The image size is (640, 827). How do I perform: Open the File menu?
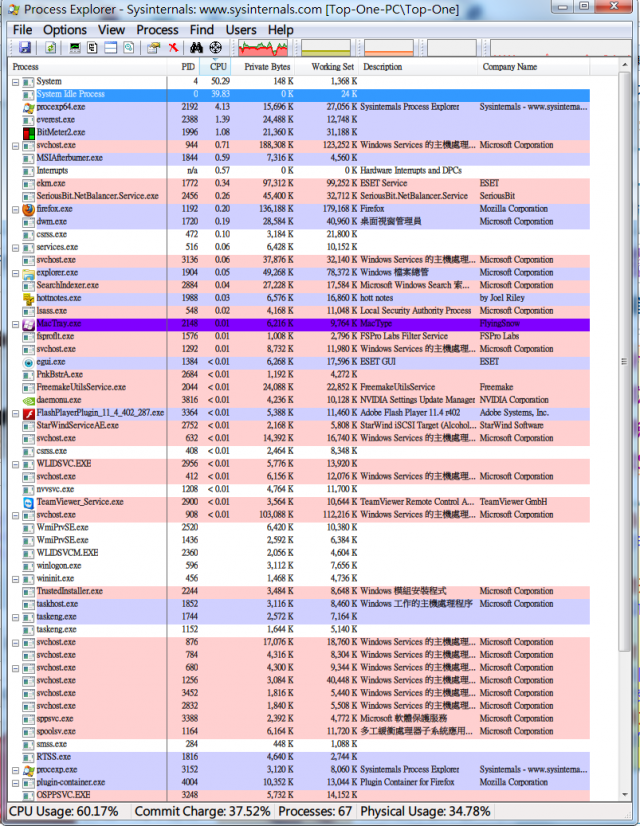[22, 30]
